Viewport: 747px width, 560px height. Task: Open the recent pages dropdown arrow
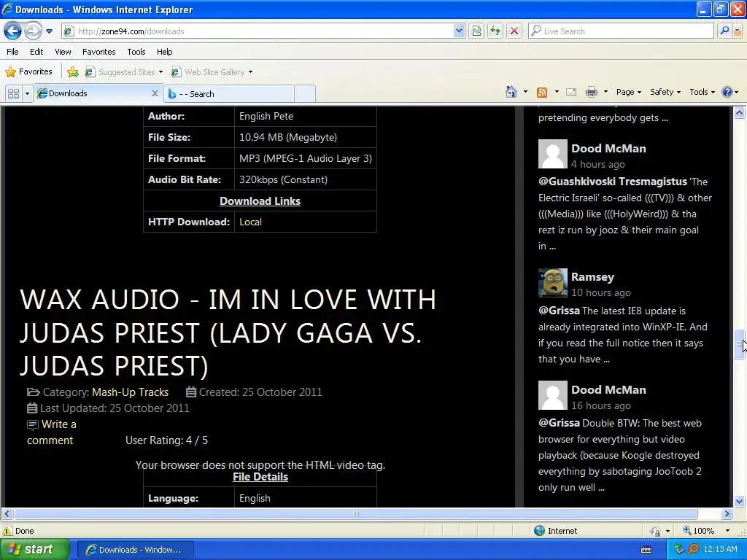point(49,31)
